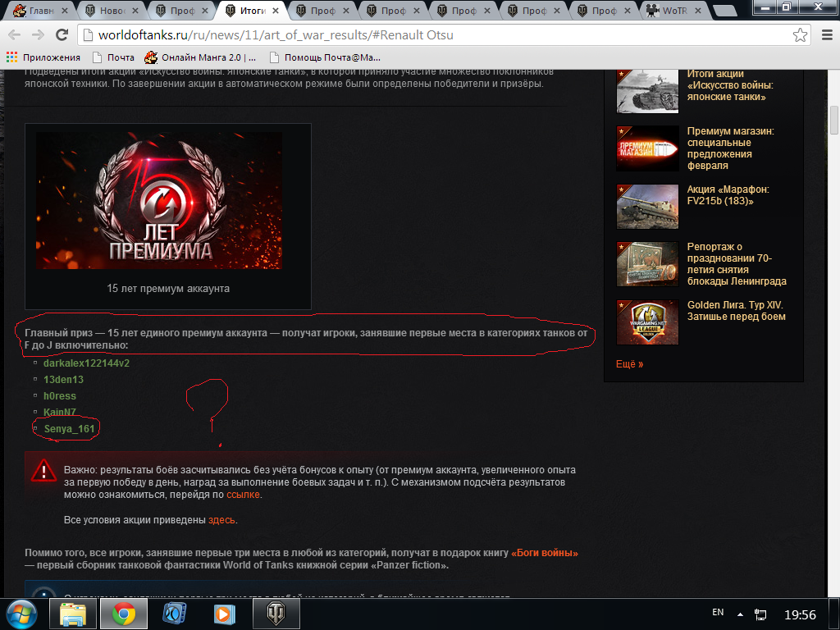Show hidden tray icons arrow
840x630 pixels.
[741, 614]
